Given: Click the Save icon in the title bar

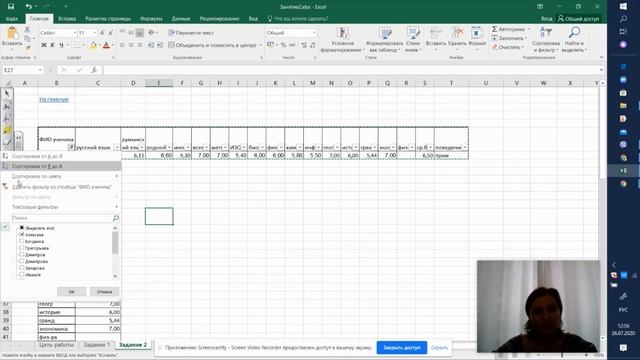Looking at the screenshot, I should (x=11, y=7).
